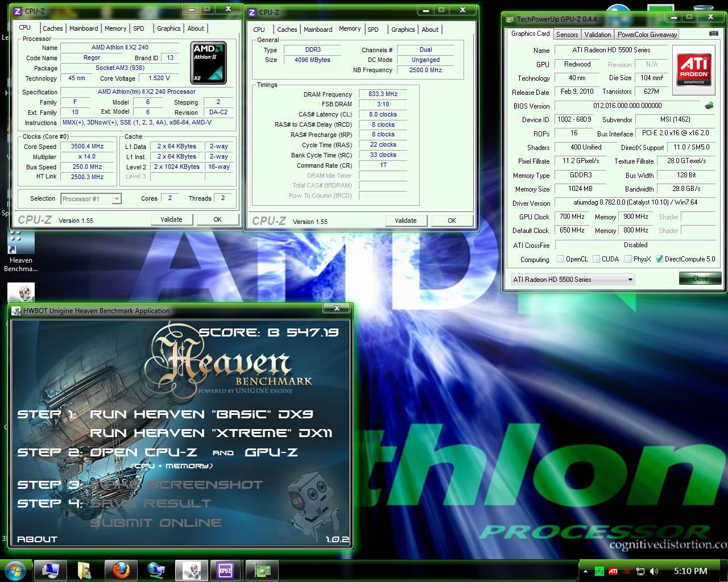Image resolution: width=728 pixels, height=582 pixels.
Task: Click the desktop icon below Heaven Benchmark shortcut
Action: click(21, 292)
